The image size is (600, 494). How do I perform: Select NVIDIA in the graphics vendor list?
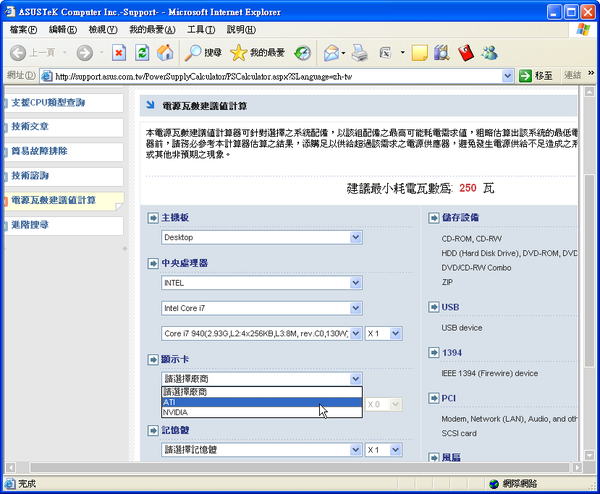[x=262, y=412]
